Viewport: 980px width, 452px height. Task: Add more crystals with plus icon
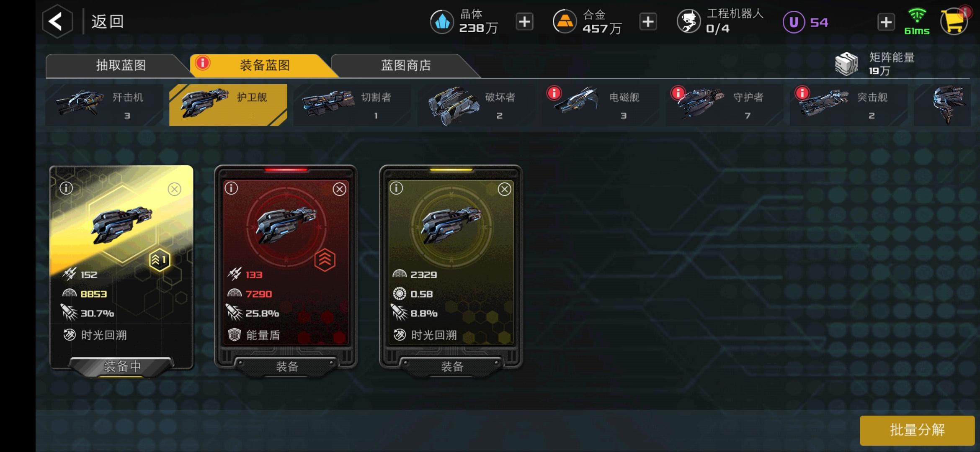point(524,22)
